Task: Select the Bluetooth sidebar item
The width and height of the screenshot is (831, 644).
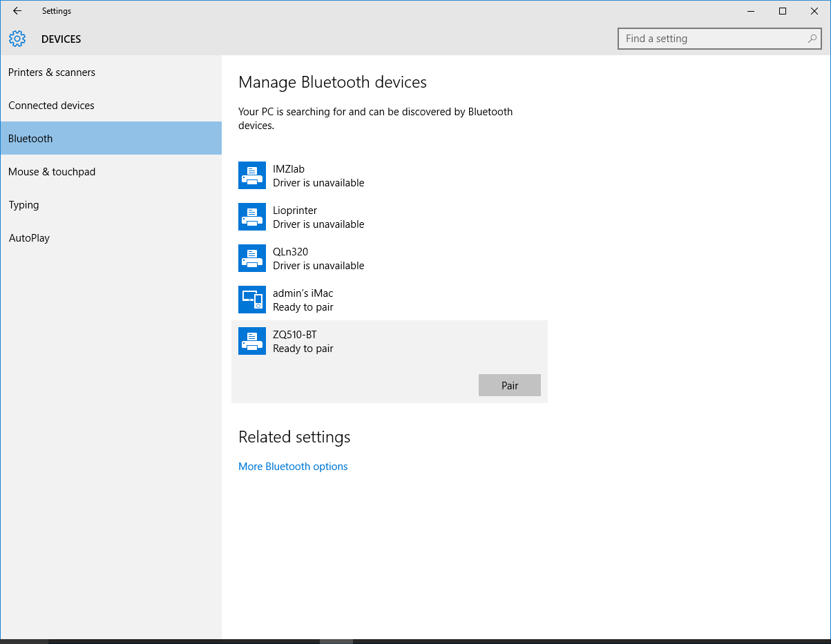Action: pos(30,139)
